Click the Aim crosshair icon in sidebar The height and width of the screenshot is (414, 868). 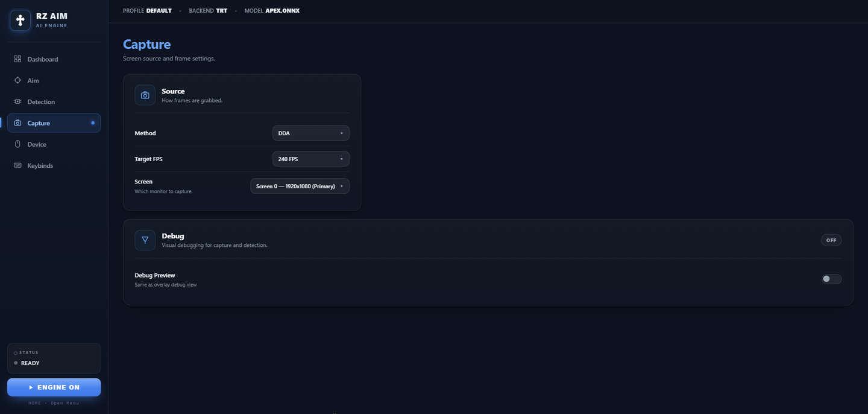(x=17, y=80)
